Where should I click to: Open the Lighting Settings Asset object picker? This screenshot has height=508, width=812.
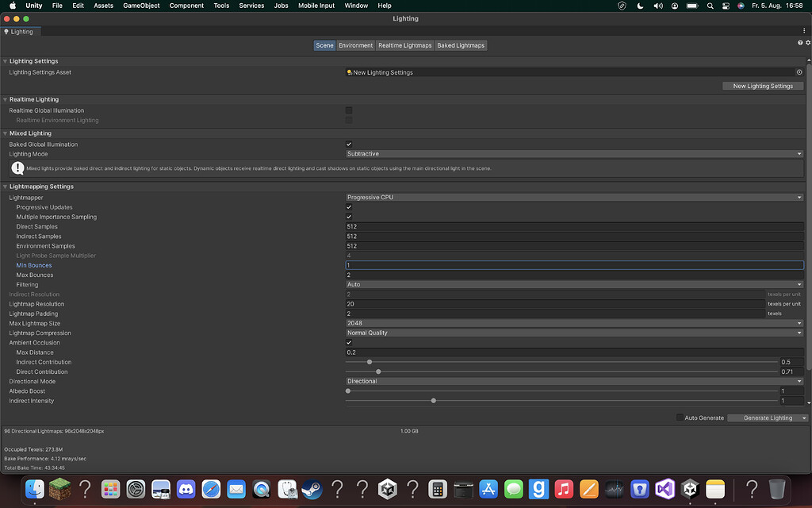(799, 71)
